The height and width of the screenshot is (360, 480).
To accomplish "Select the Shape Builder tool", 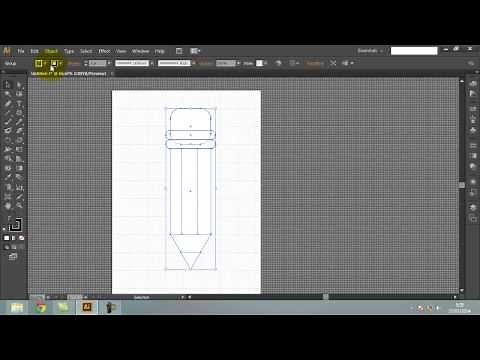I will (7, 159).
